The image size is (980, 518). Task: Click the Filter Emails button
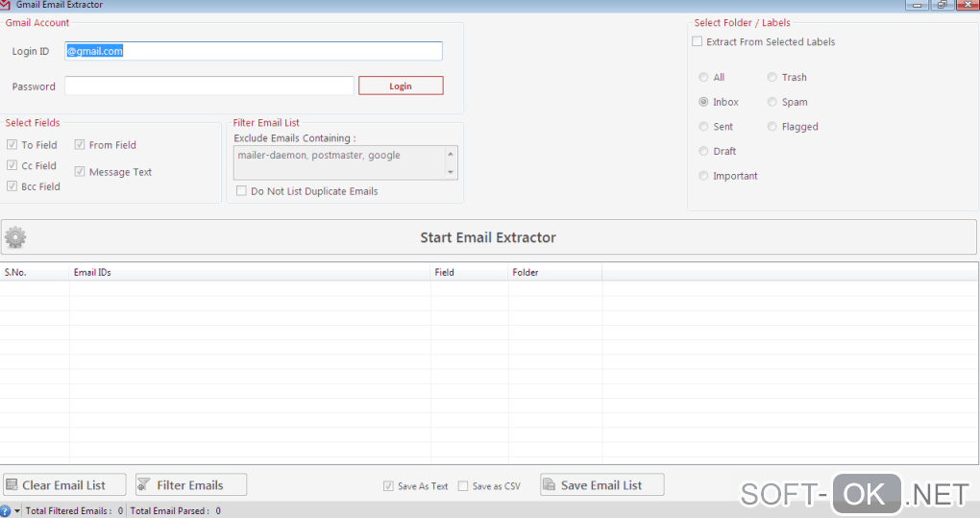190,485
